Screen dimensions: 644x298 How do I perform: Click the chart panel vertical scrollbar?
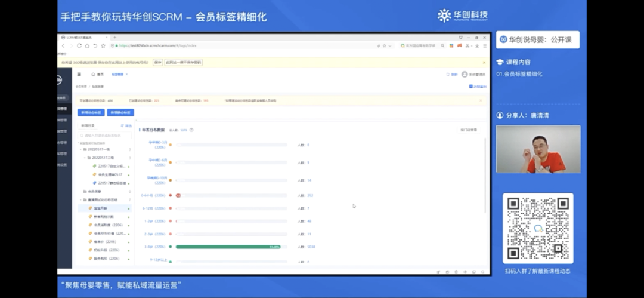(x=485, y=176)
